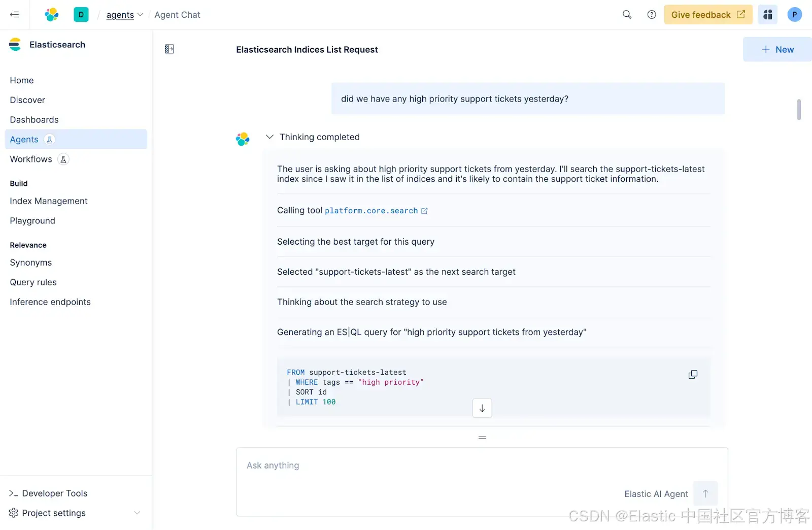This screenshot has width=812, height=530.
Task: Focus the Ask anything input field
Action: [x=482, y=482]
